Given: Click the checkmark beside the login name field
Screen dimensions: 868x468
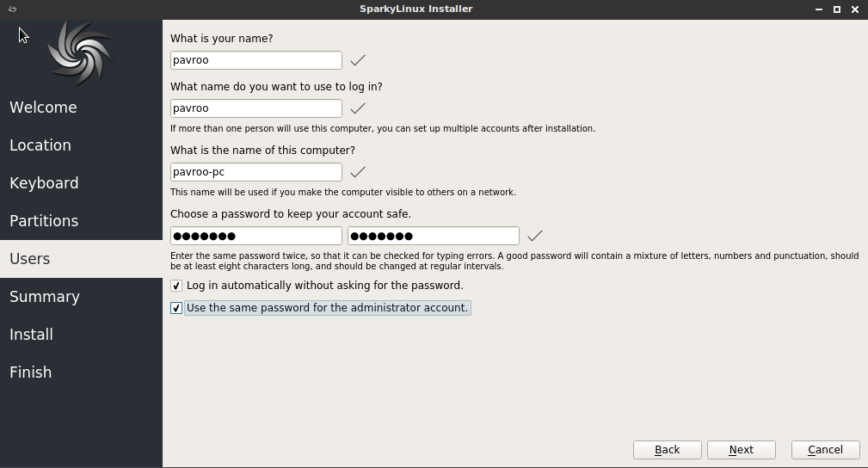Looking at the screenshot, I should [358, 108].
